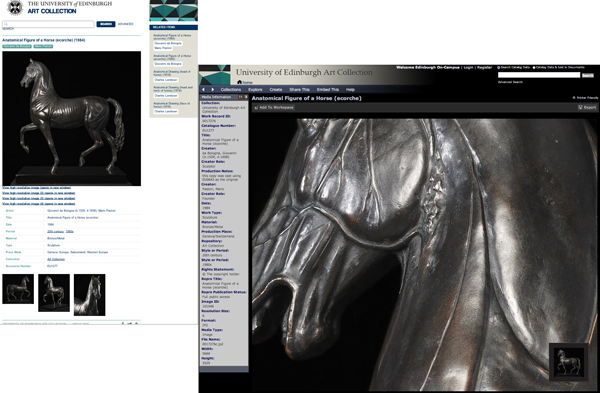Select first horse thumbnail facing right
Viewport: 600px width, 393px height.
click(18, 289)
